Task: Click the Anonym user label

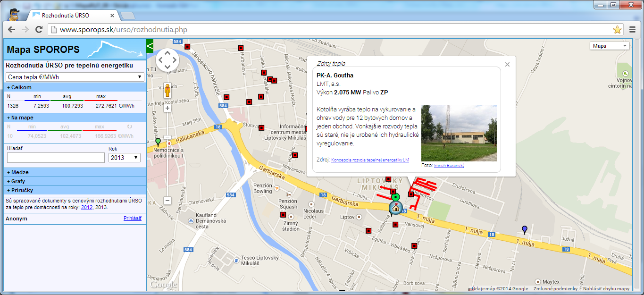Action: [x=17, y=219]
